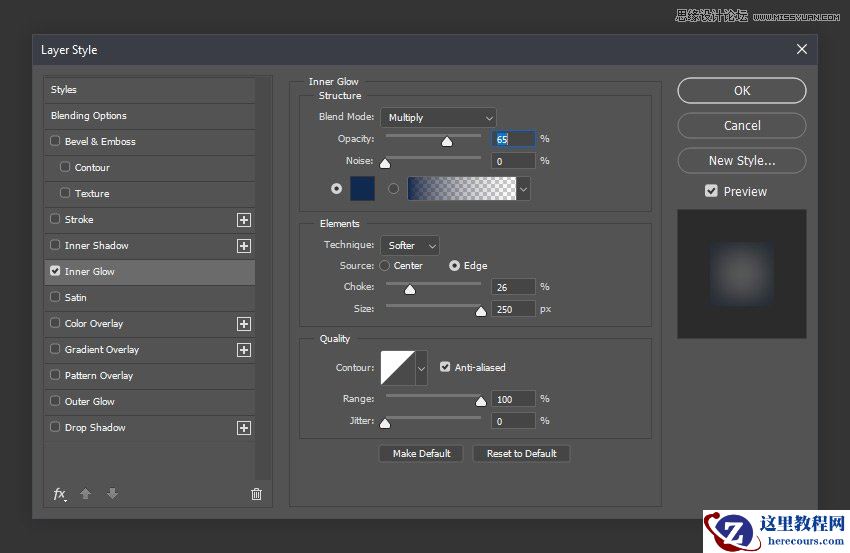Open the Blend Mode dropdown

[x=438, y=118]
